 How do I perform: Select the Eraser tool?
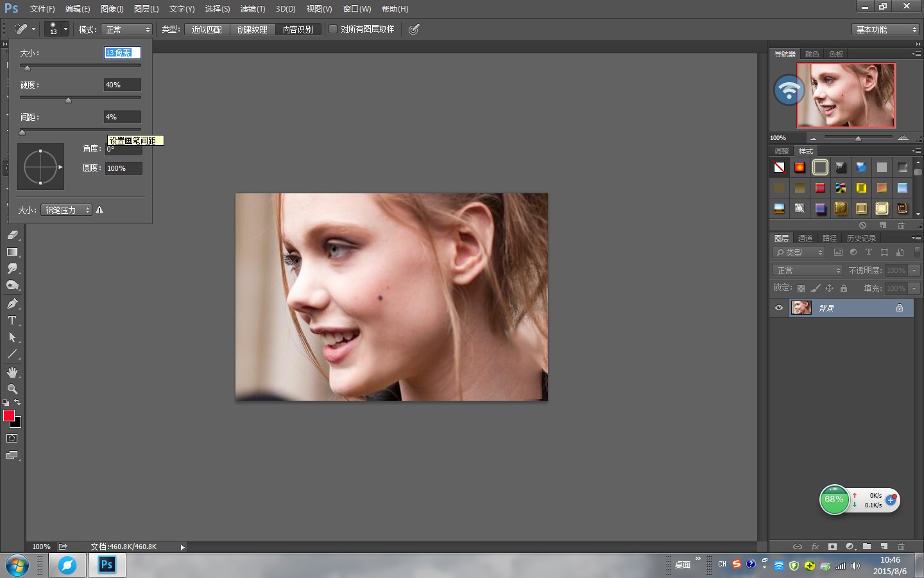[x=12, y=235]
